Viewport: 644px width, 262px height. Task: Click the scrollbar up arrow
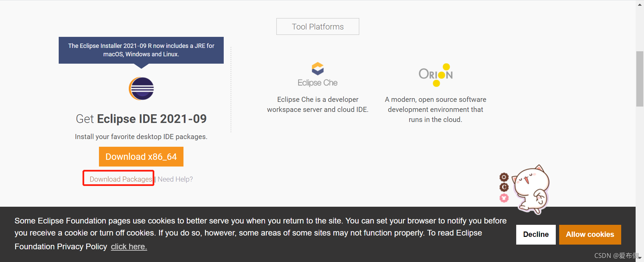click(x=640, y=4)
